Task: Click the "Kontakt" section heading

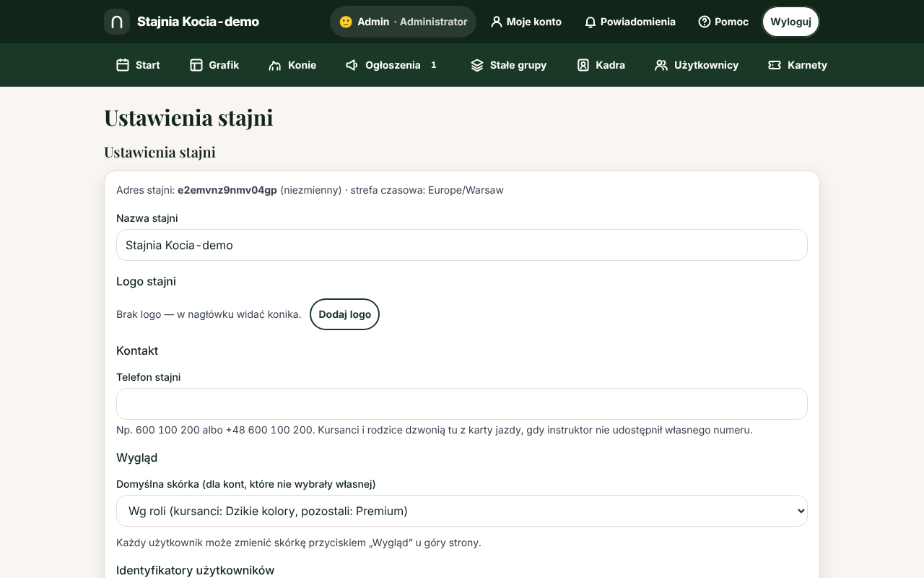Action: (137, 350)
